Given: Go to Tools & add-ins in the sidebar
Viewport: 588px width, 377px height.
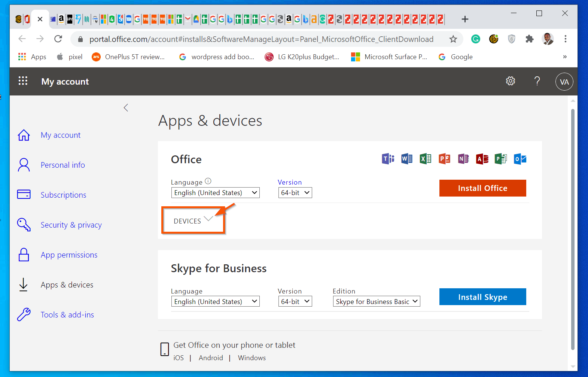Looking at the screenshot, I should point(67,315).
